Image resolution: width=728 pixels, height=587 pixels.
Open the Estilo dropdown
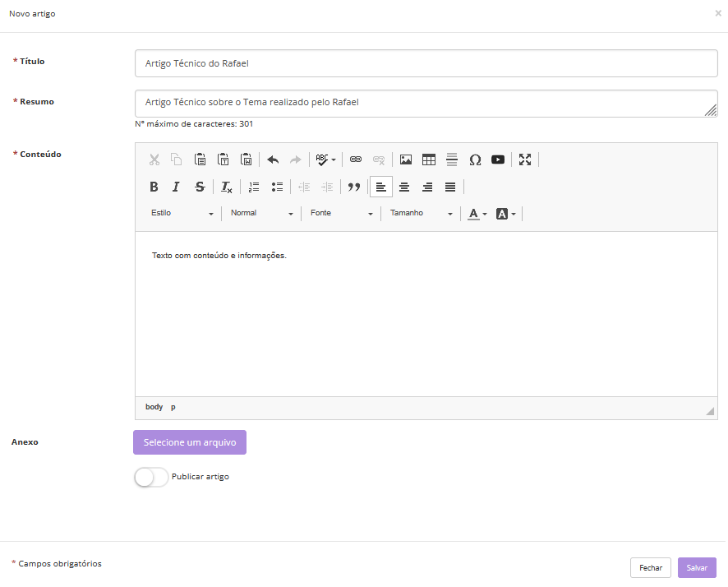coord(182,214)
